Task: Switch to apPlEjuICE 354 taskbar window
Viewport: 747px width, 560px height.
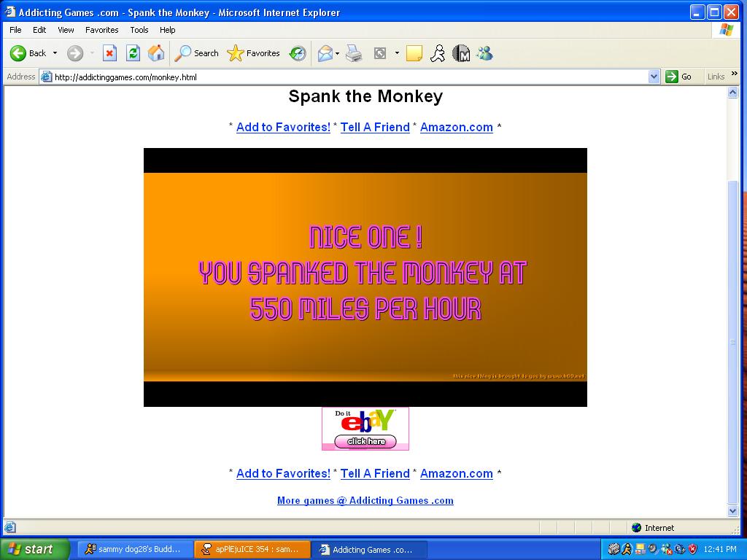Action: (x=252, y=550)
